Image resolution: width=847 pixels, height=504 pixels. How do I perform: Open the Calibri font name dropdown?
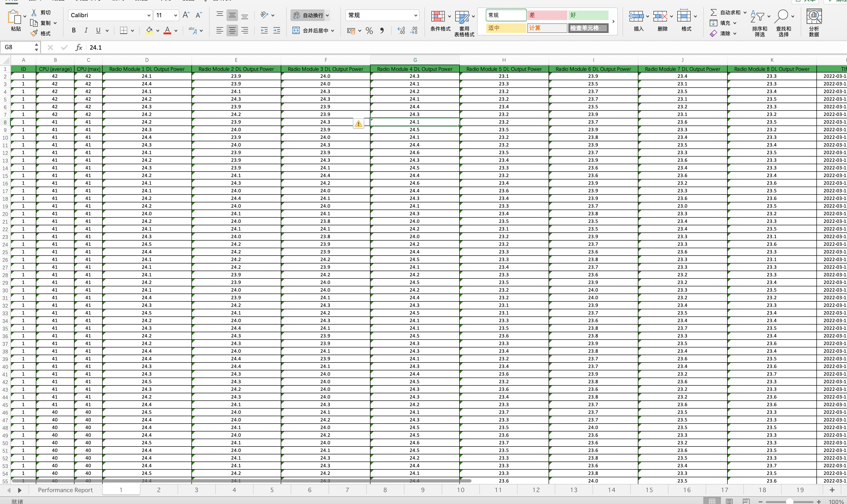coord(148,15)
